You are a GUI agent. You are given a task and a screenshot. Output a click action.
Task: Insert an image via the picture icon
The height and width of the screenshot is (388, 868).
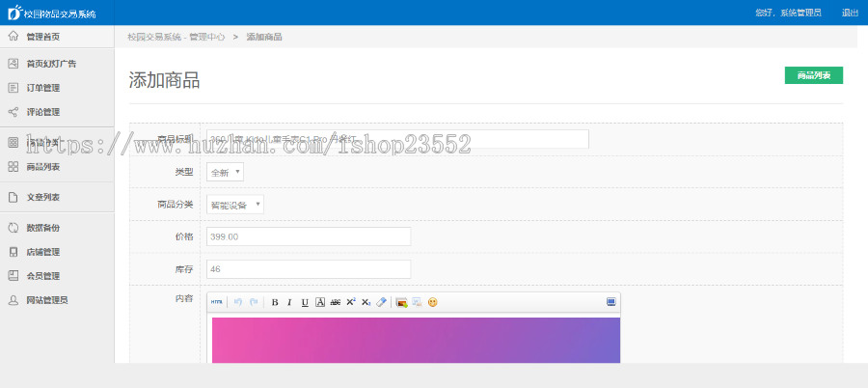point(402,302)
